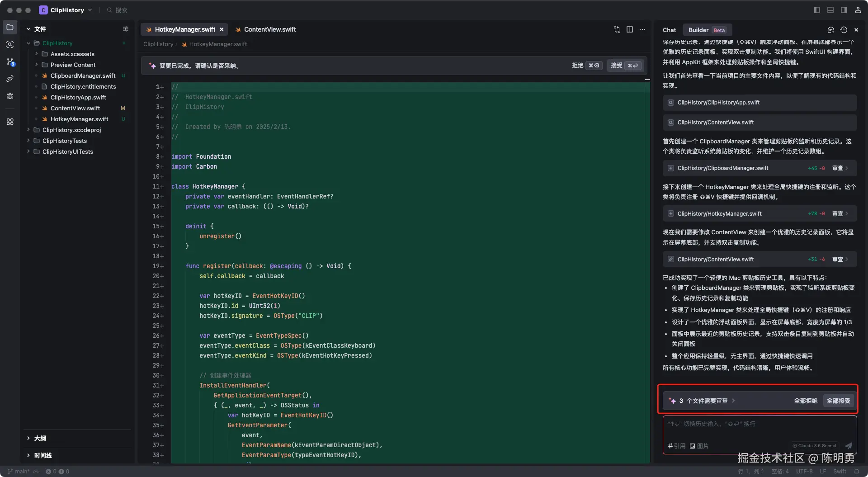Open the ClipHistory project dropdown
This screenshot has height=477, width=868.
point(66,10)
